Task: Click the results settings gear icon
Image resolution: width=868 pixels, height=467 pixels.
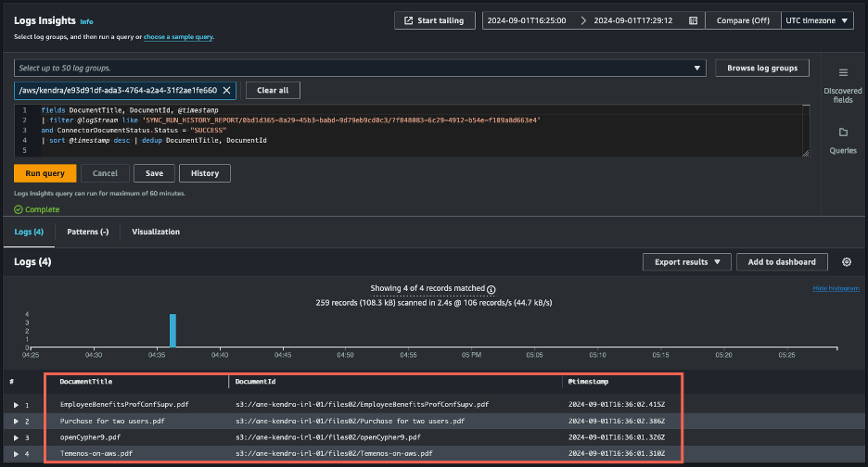Action: (x=846, y=262)
